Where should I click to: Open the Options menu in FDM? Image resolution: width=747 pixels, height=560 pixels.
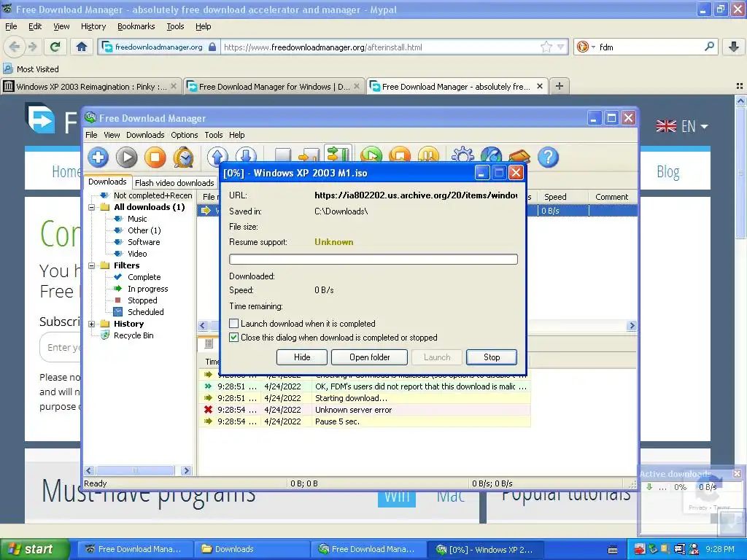click(x=184, y=135)
